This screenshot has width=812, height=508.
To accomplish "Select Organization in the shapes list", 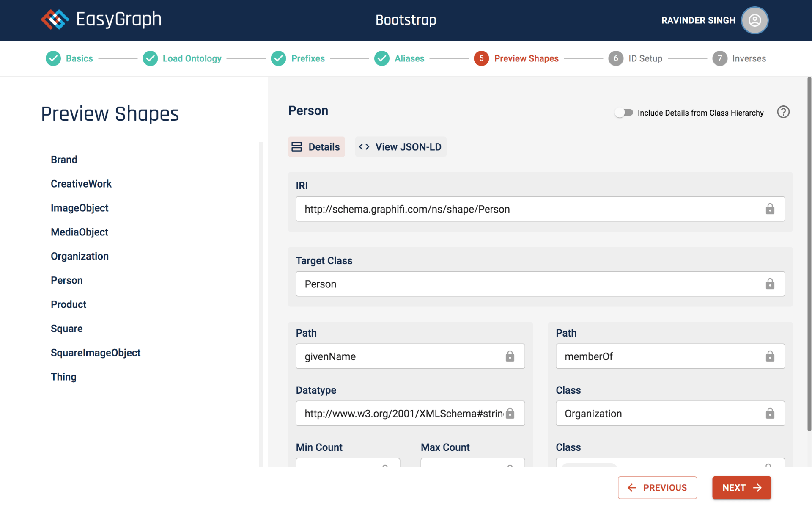I will pos(80,256).
